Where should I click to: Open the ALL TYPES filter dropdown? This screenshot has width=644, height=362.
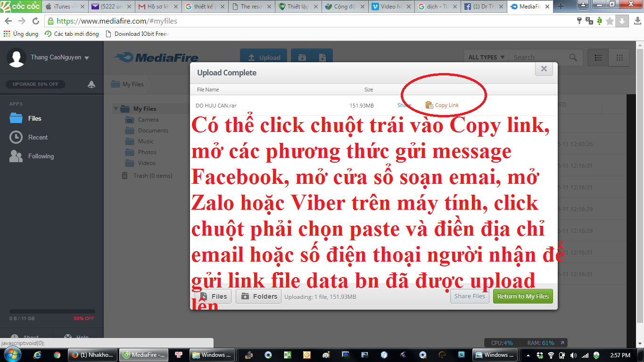click(486, 58)
